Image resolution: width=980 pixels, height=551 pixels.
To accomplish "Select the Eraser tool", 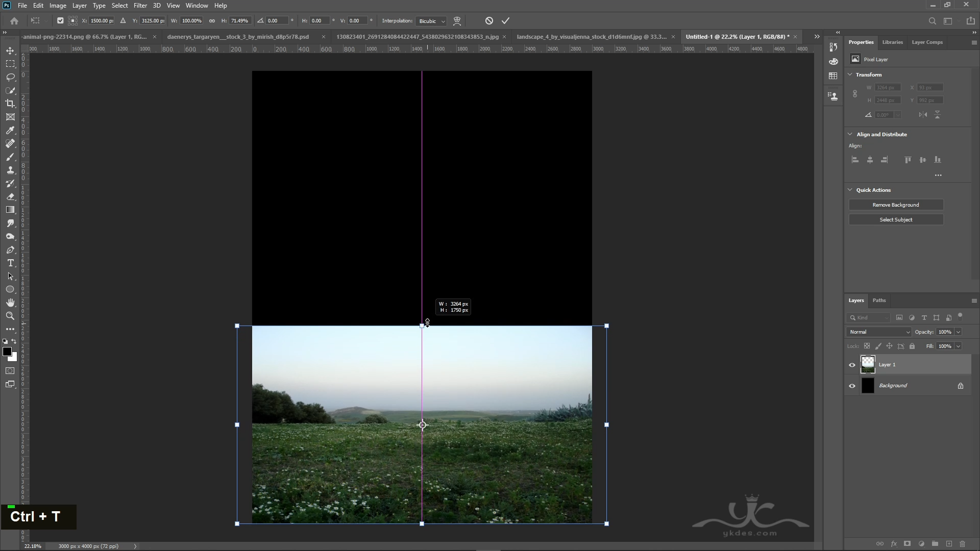I will point(10,196).
